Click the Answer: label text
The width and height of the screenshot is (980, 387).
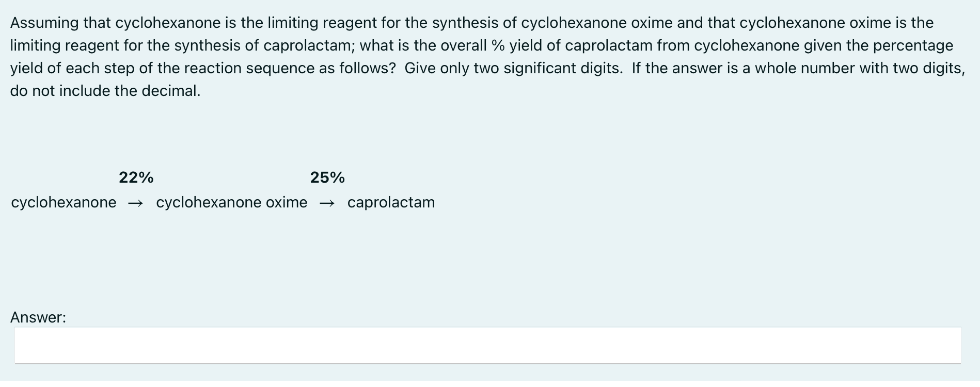point(37,317)
